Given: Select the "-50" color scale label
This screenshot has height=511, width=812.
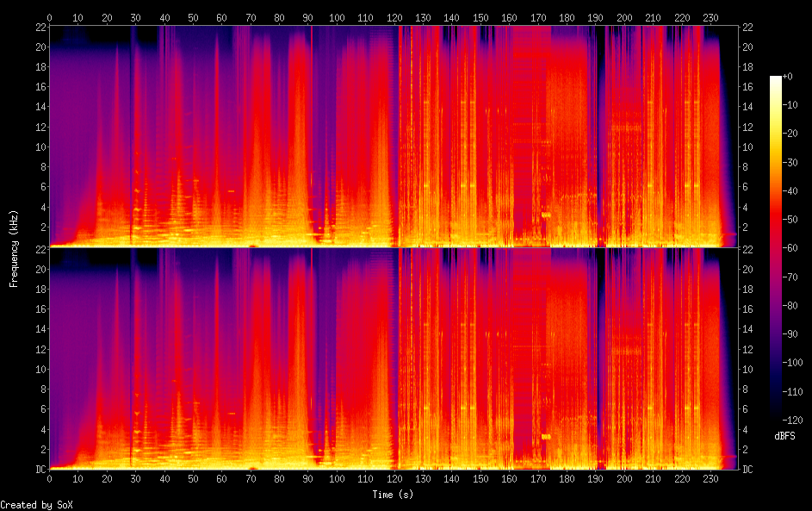Looking at the screenshot, I should (x=790, y=220).
